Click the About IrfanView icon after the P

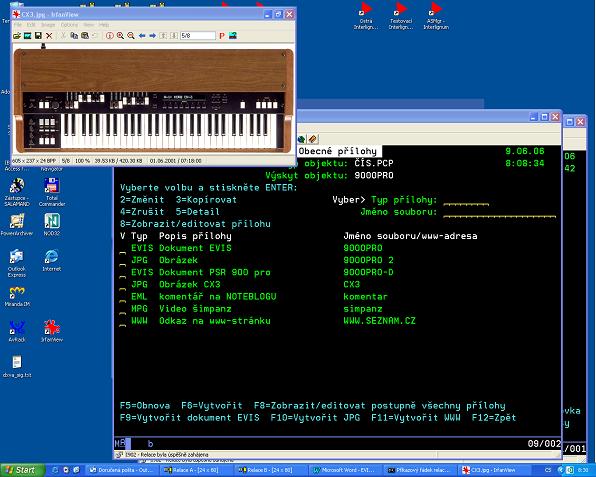(233, 36)
